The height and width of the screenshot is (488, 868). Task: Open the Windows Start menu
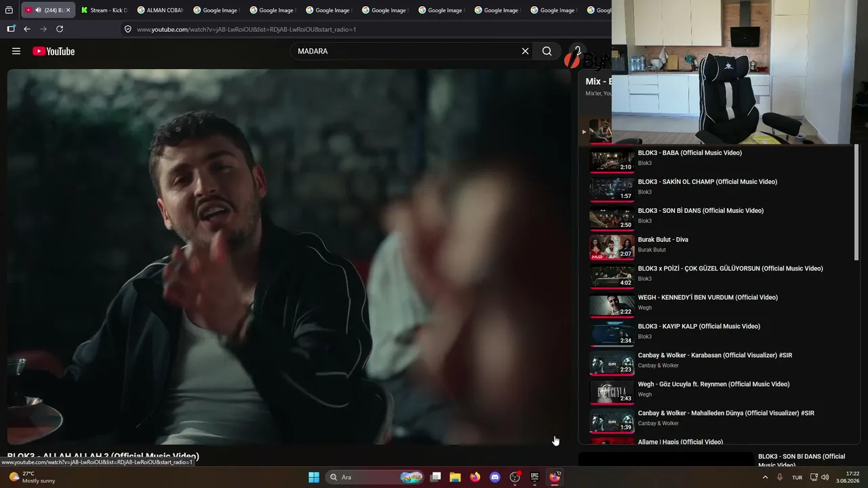314,477
